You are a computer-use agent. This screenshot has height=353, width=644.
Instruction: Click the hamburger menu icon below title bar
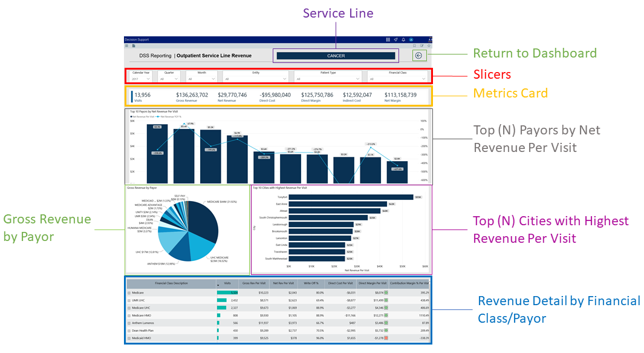pos(126,45)
